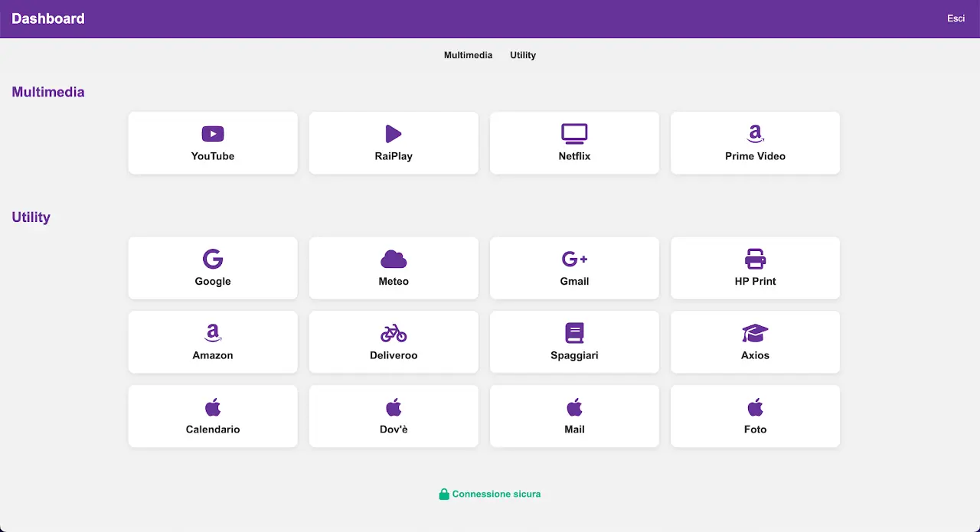Click the green lock icon
The width and height of the screenshot is (980, 532).
444,494
